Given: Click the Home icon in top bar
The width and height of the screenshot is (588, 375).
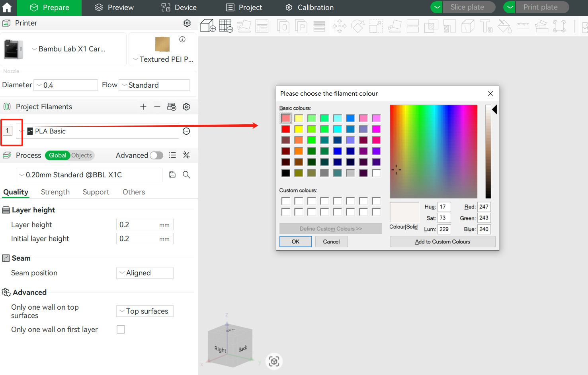Looking at the screenshot, I should pos(7,8).
